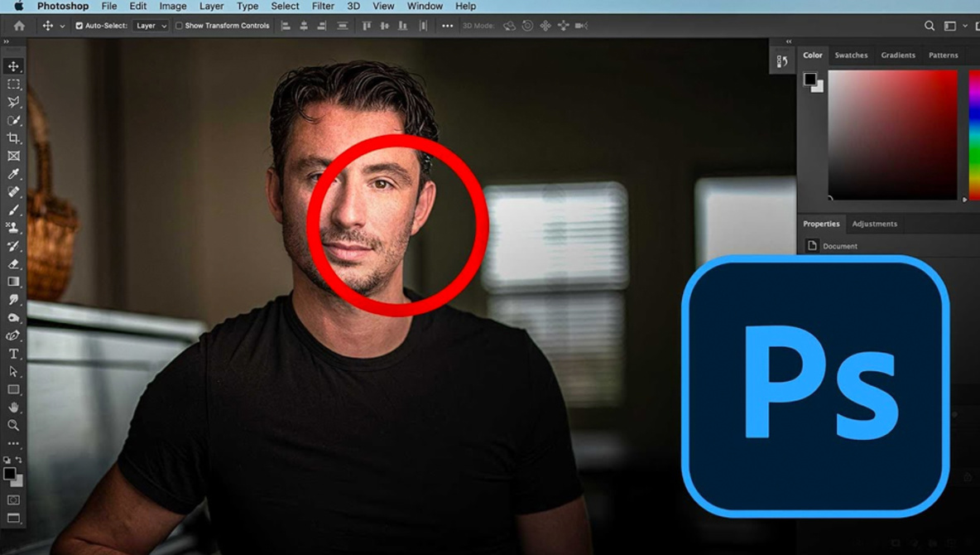The height and width of the screenshot is (555, 980).
Task: Select the Pen tool
Action: [x=13, y=335]
